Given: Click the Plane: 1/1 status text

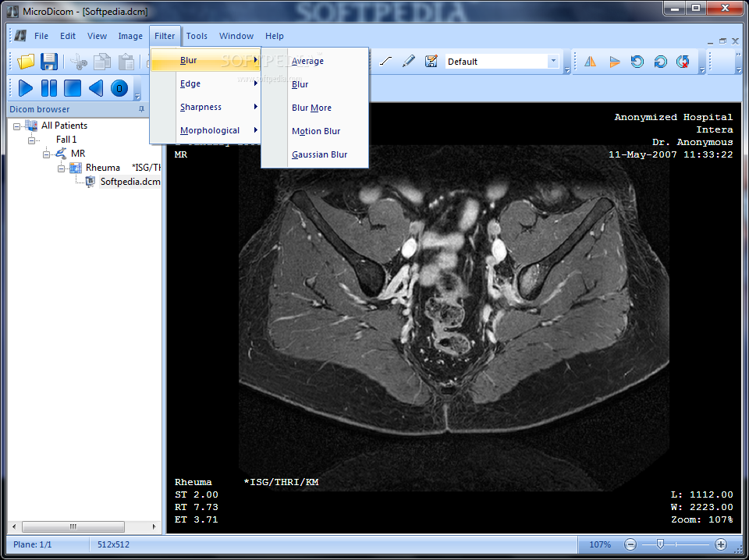Looking at the screenshot, I should pyautogui.click(x=33, y=544).
